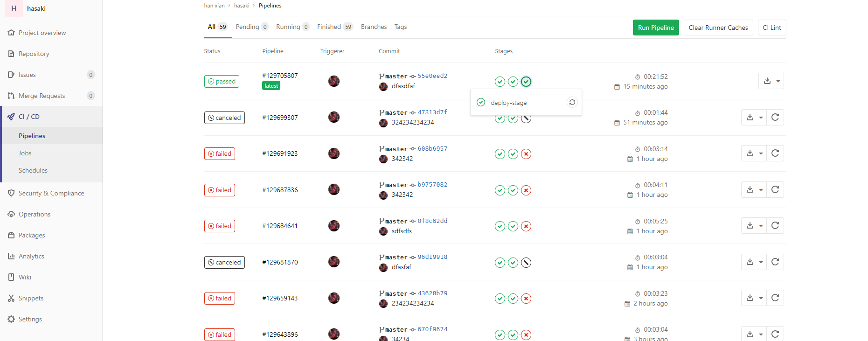Expand artifacts download dropdown for pipeline #129684641

click(x=754, y=225)
